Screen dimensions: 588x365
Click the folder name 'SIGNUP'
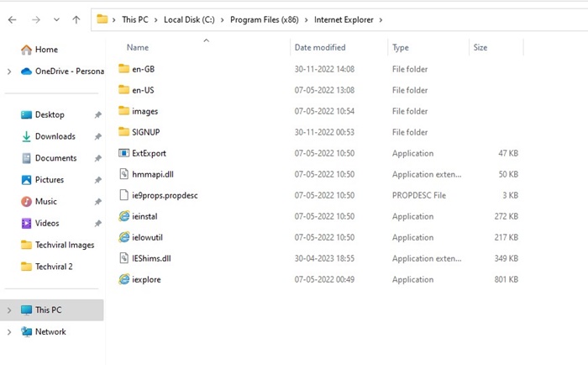146,132
